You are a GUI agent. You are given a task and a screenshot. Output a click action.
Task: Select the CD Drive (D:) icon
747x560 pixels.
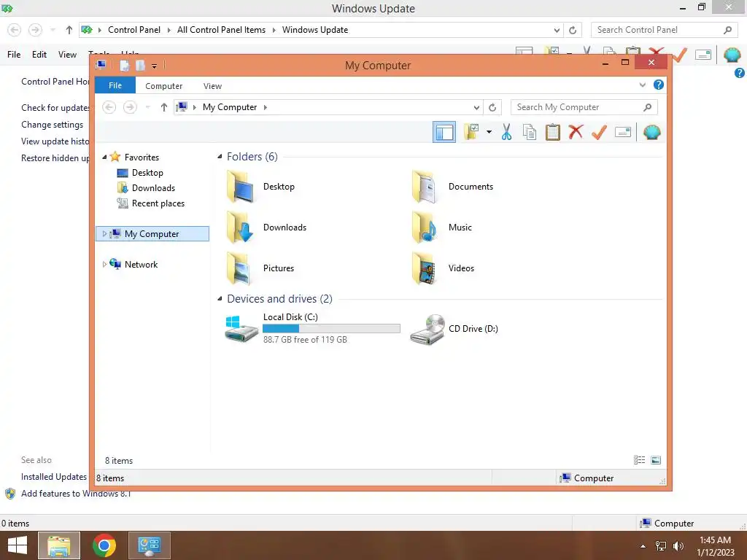pos(427,329)
